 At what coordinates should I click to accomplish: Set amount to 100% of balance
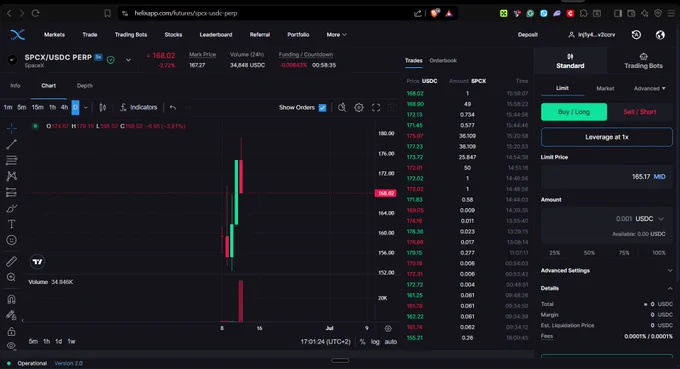click(659, 253)
